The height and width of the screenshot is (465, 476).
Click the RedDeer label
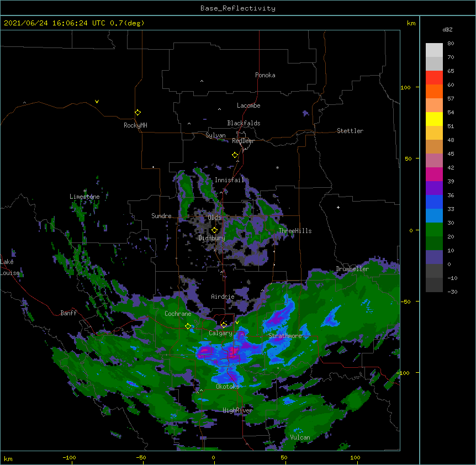243,141
